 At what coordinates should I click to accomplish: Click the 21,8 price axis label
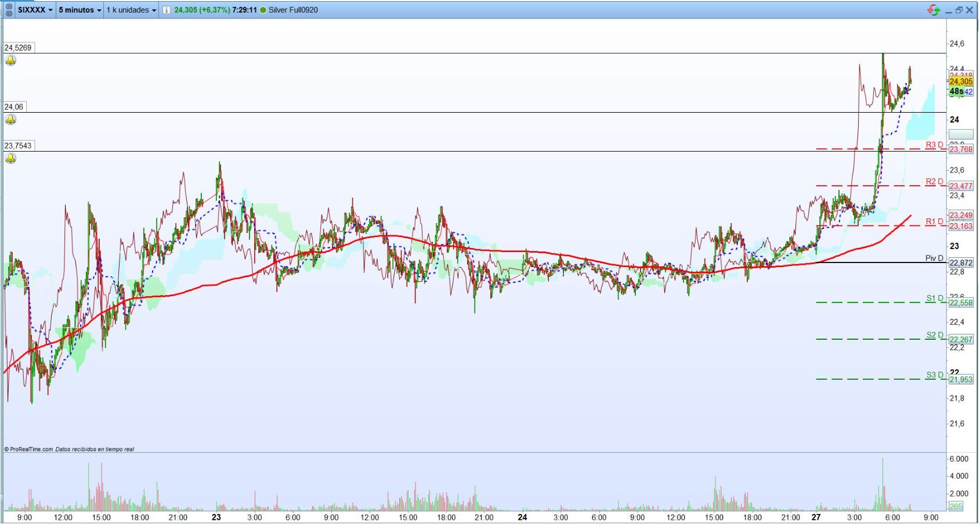coord(957,398)
